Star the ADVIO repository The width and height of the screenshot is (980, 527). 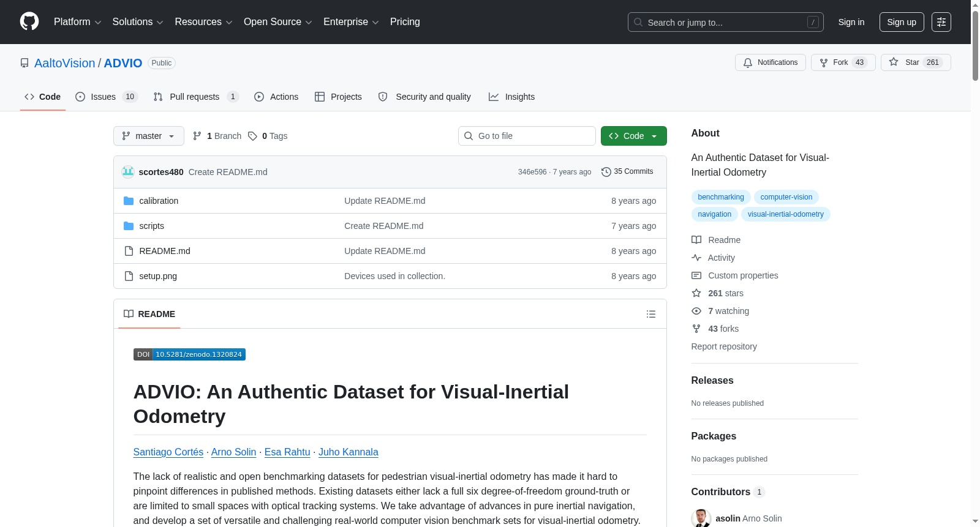pos(916,62)
